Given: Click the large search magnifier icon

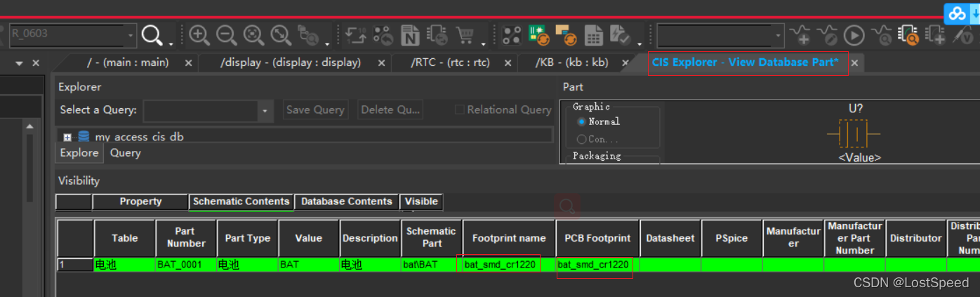Looking at the screenshot, I should click(x=152, y=34).
